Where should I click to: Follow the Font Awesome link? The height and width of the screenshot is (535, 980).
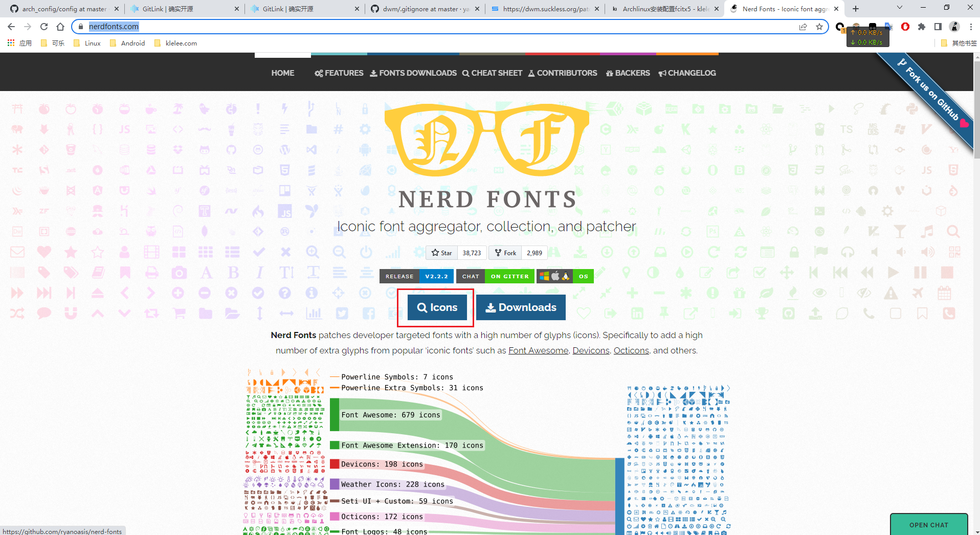[538, 350]
